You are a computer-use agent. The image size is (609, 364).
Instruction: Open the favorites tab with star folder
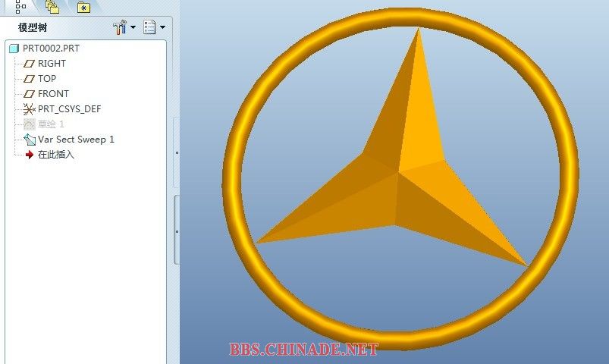tap(83, 7)
